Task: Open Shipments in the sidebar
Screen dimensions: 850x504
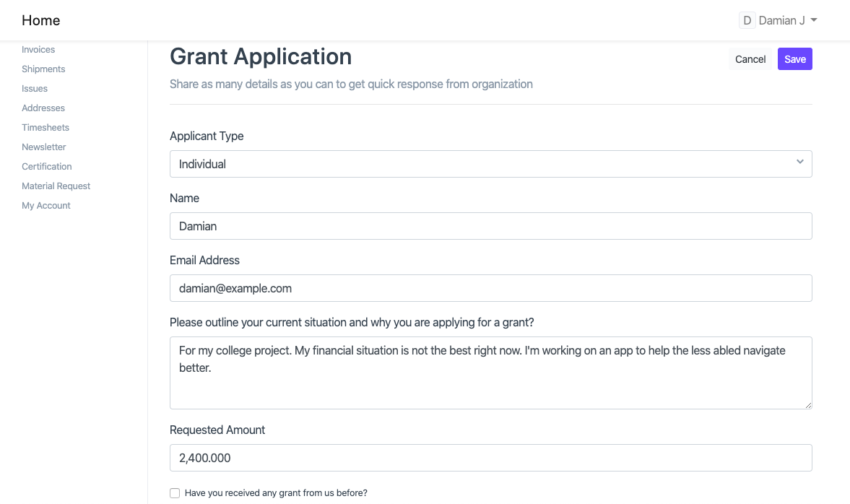Action: coord(43,69)
